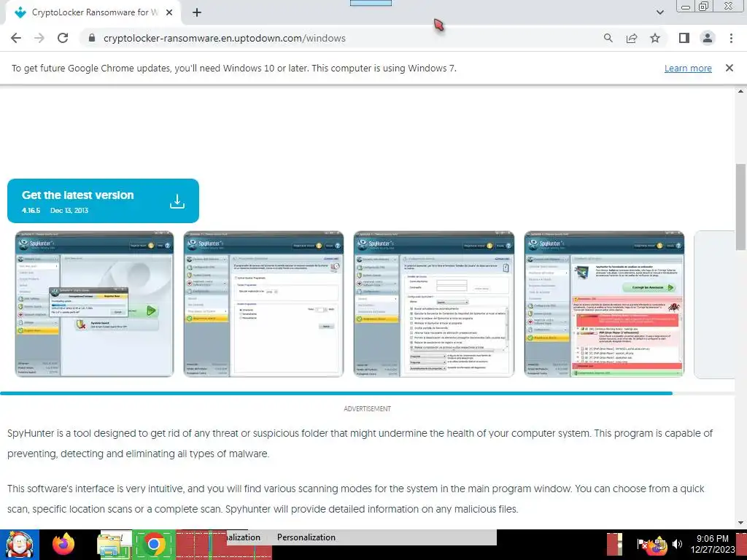Switch to the Personalization taskbar window
The height and width of the screenshot is (560, 747).
click(x=306, y=537)
